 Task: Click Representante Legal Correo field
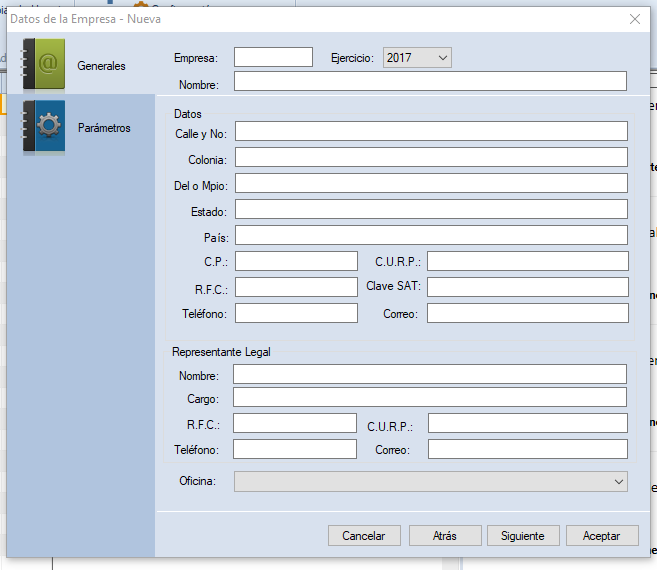527,449
